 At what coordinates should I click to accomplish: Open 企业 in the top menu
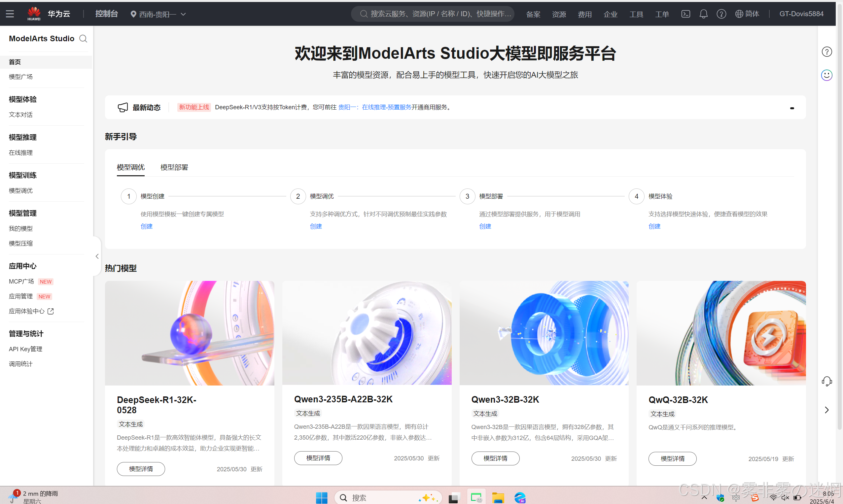[x=611, y=14]
